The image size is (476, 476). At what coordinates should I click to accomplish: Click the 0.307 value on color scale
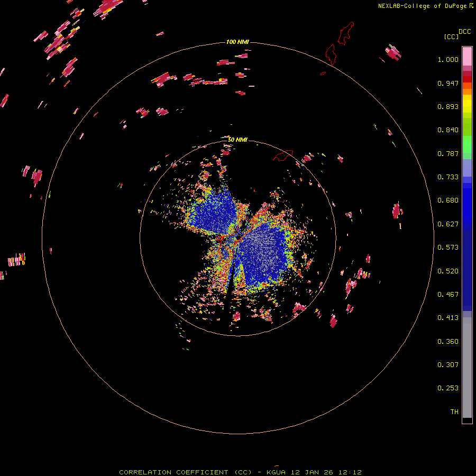click(x=448, y=365)
